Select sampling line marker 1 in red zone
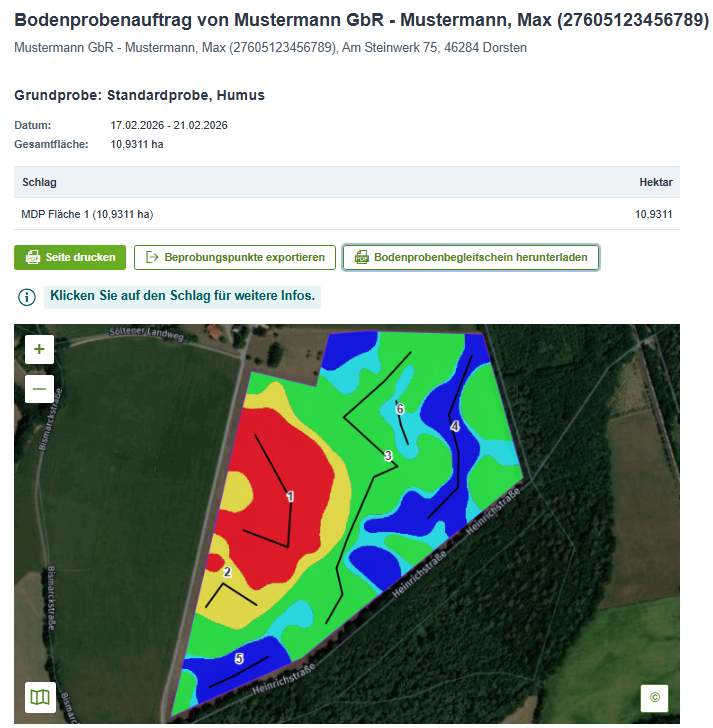Viewport: 713px width, 728px height. tap(290, 497)
